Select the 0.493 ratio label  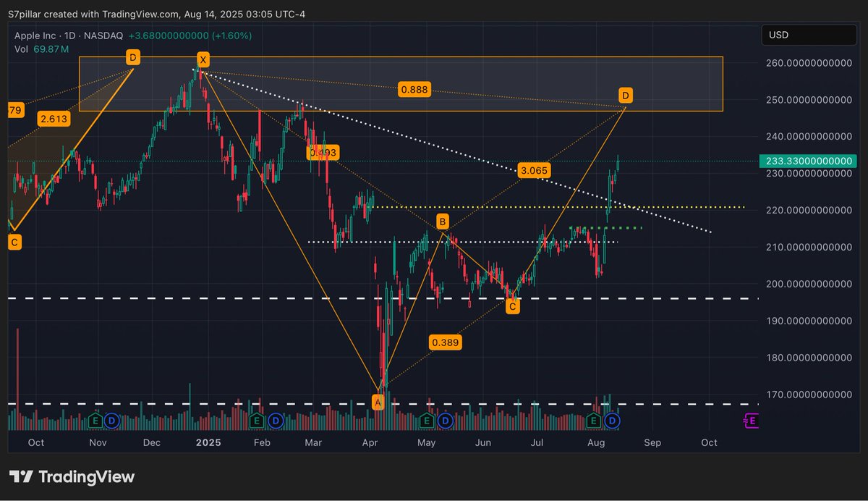(323, 153)
